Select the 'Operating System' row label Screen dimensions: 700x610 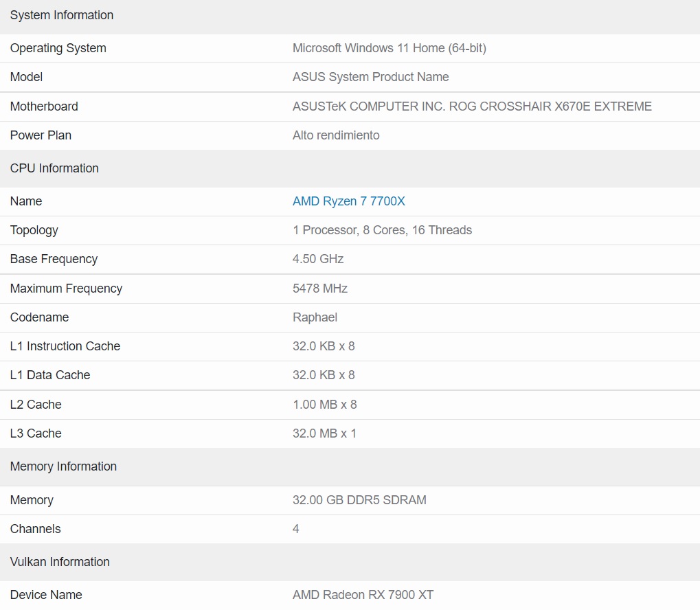(58, 48)
